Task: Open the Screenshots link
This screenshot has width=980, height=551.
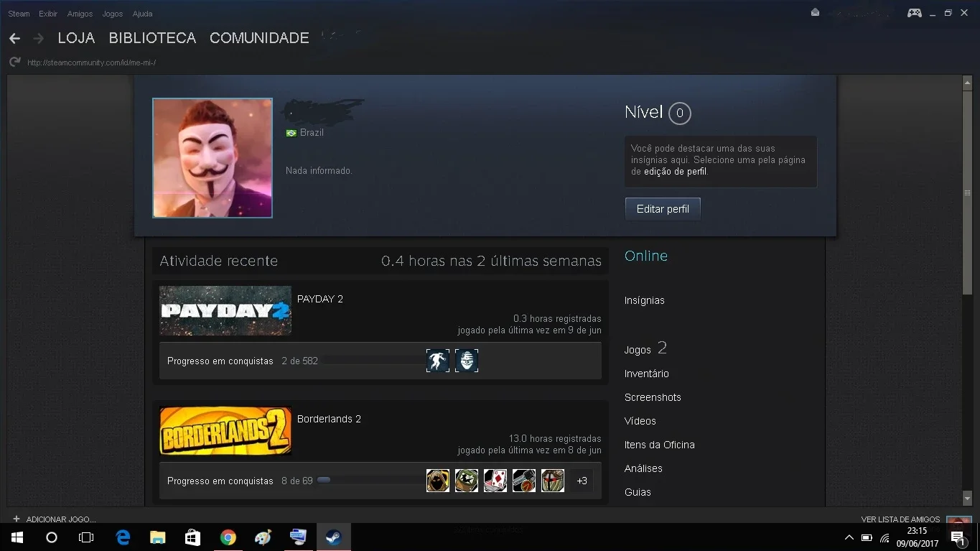Action: tap(653, 397)
